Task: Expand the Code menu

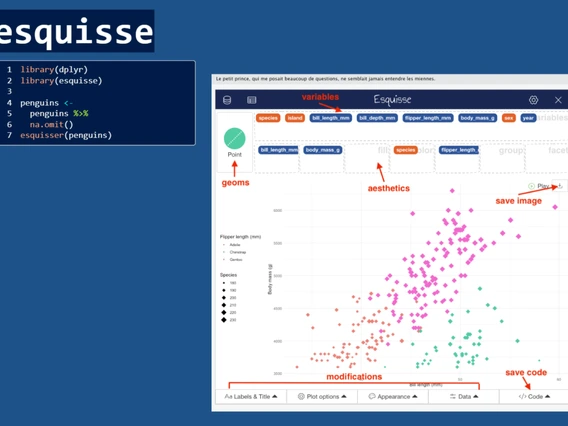Action: [534, 397]
